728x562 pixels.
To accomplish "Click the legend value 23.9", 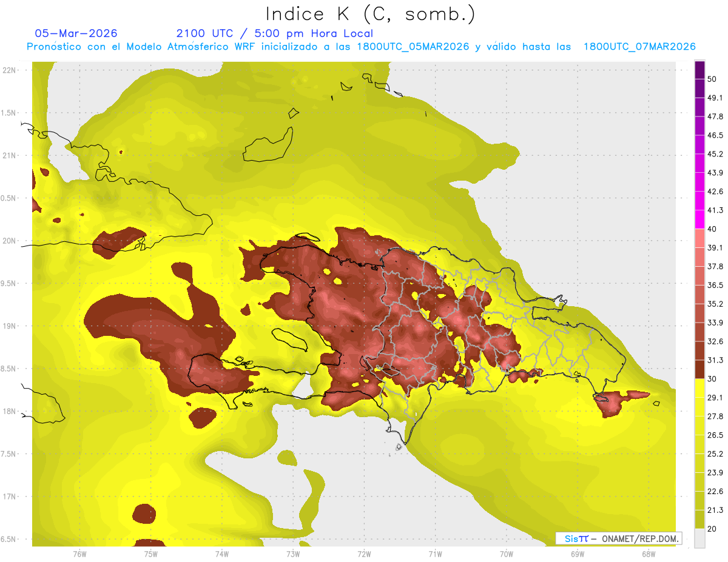I will coord(715,472).
